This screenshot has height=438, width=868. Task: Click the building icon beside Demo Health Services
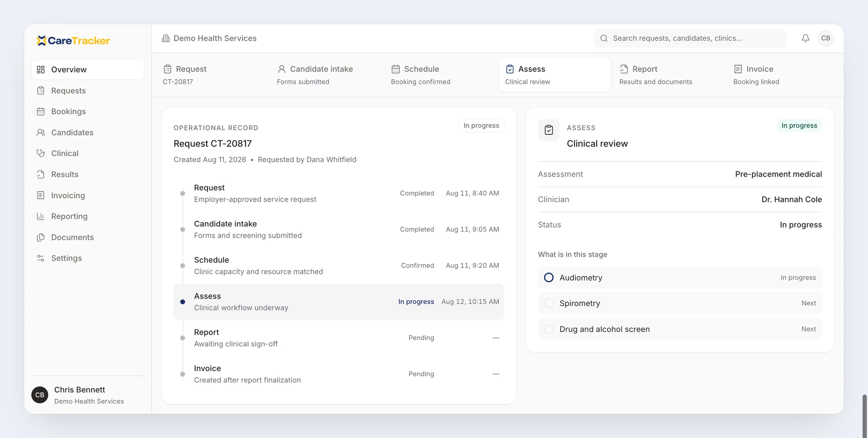point(166,38)
